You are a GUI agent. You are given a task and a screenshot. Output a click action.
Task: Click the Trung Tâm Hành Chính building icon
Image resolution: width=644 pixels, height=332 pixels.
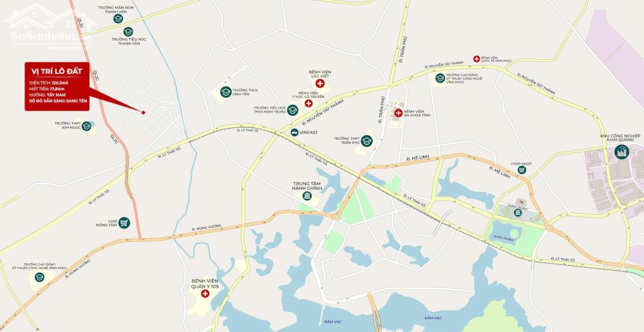pyautogui.click(x=307, y=196)
